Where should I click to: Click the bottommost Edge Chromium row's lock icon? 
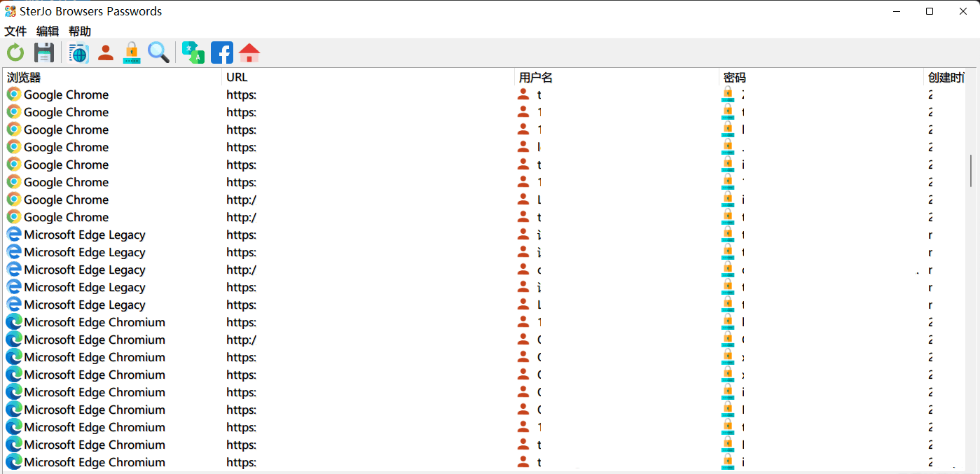(728, 462)
